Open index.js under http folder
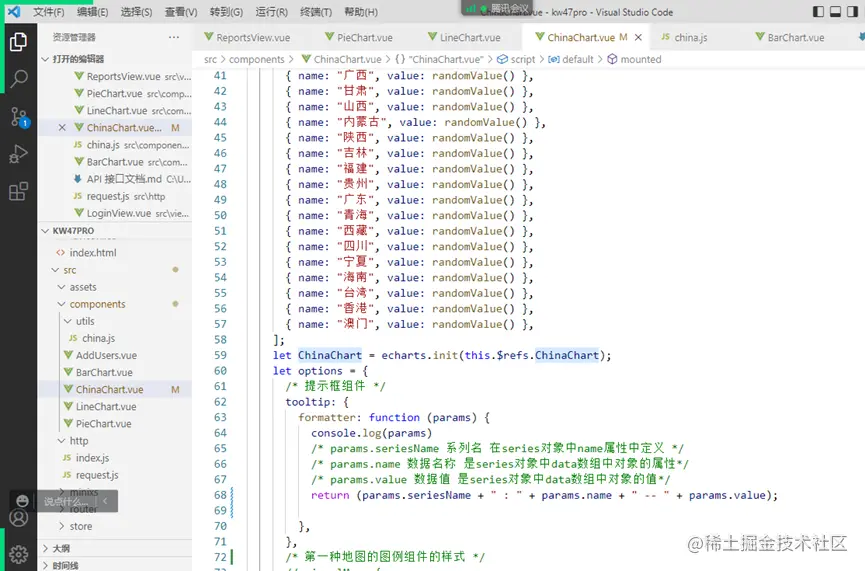Viewport: 865px width, 571px height. [92, 458]
